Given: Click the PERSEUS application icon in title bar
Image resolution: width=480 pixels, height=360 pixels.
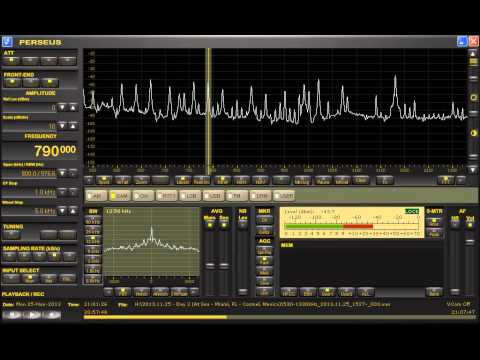Looking at the screenshot, I should (7, 42).
